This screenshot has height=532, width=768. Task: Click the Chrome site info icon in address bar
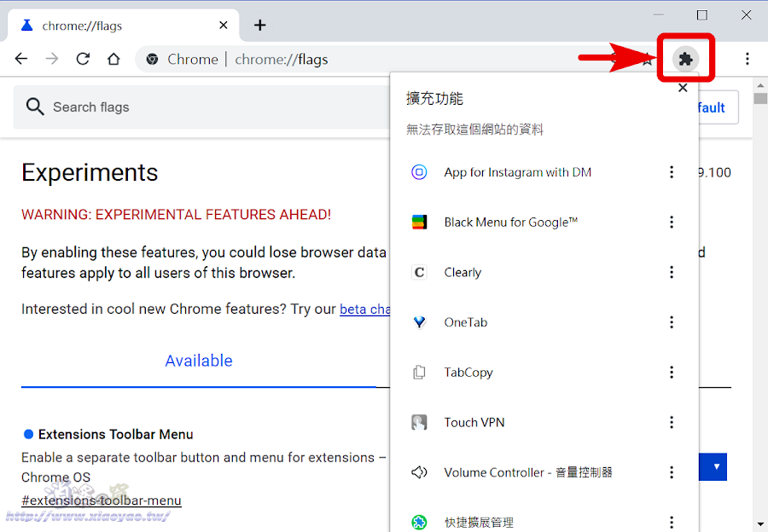(x=153, y=59)
